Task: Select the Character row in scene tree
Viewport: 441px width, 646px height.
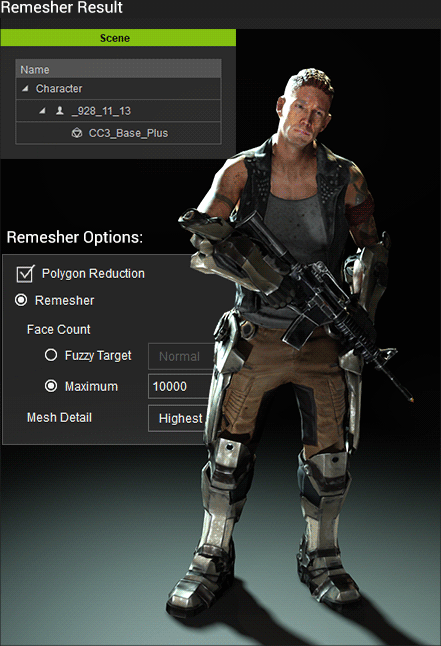Action: (x=118, y=89)
